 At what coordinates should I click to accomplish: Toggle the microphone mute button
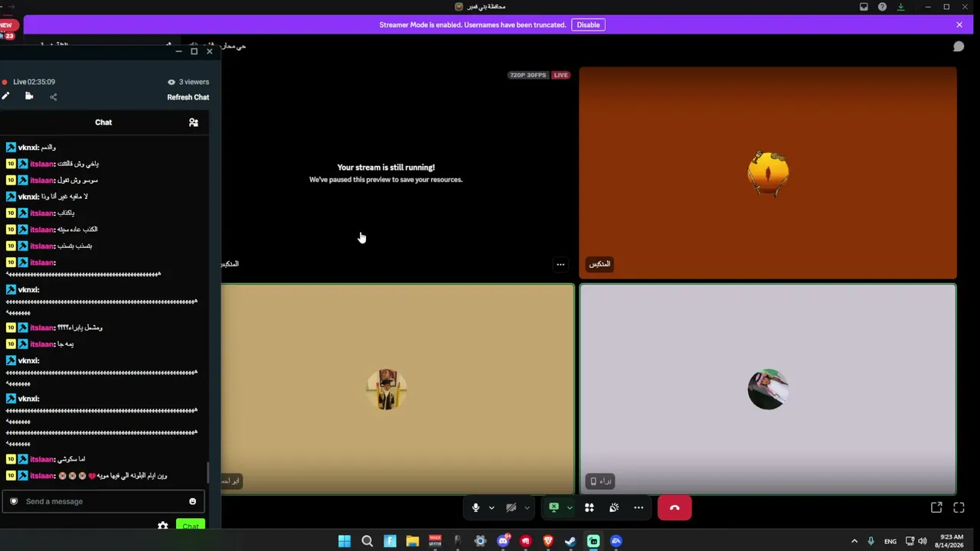tap(475, 507)
